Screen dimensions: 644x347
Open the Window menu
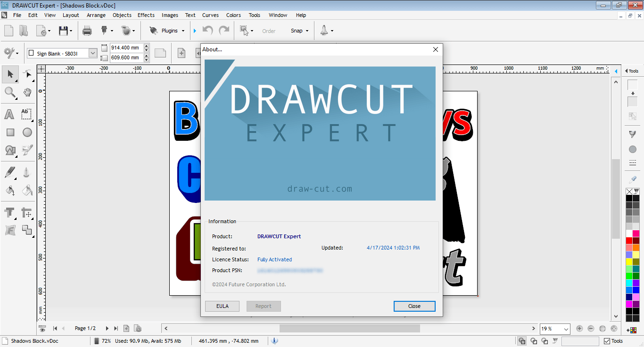[x=278, y=15]
